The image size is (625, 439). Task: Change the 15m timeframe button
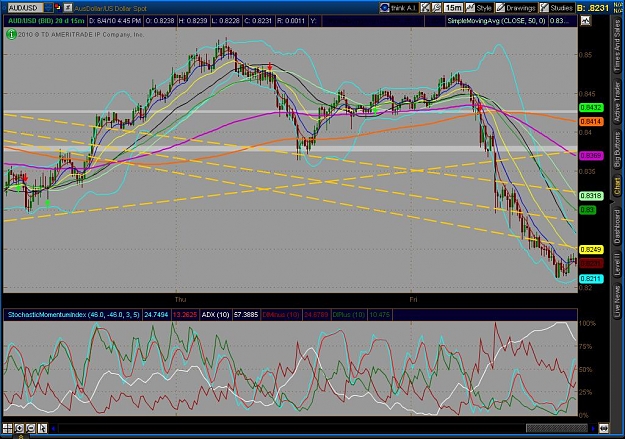pos(453,8)
